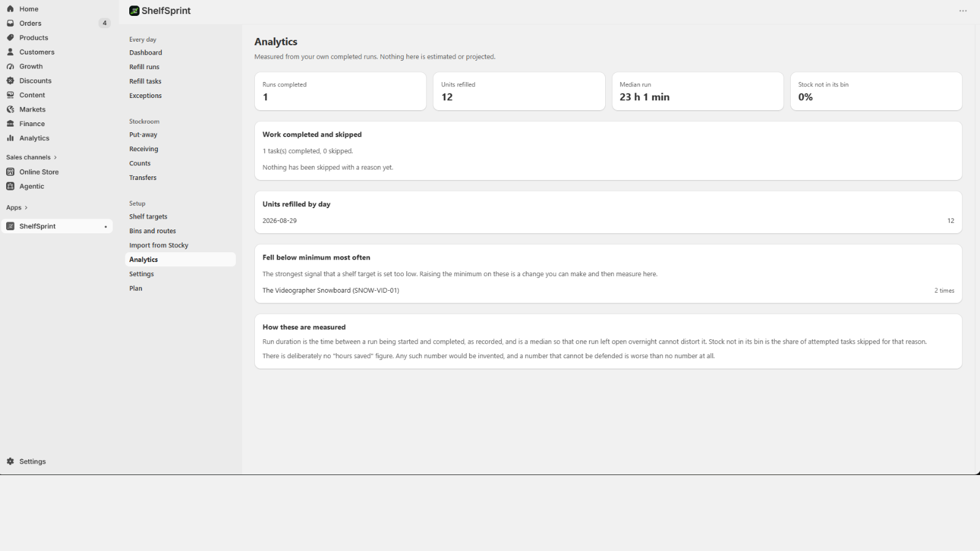Viewport: 980px width, 551px height.
Task: Open Orders via its inbox icon
Action: [x=10, y=23]
